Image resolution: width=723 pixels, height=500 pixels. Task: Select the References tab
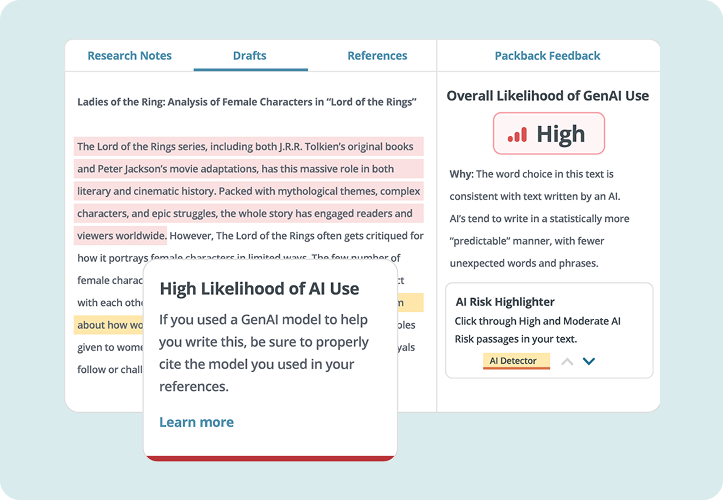click(x=377, y=56)
